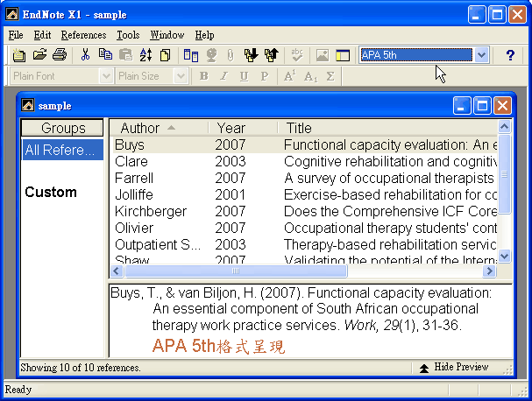Click the Custom groups heading
Screen dimensions: 532x401
point(51,193)
